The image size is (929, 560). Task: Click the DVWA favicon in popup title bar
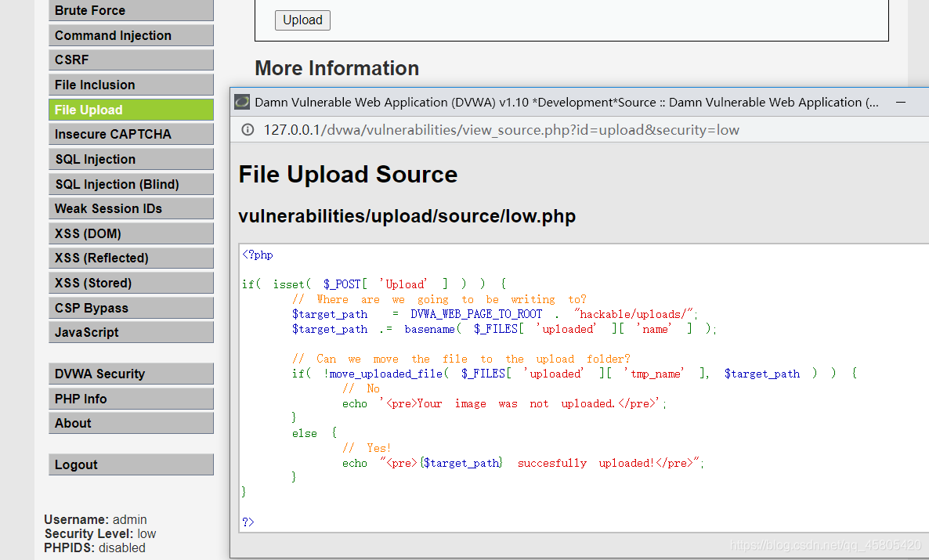tap(242, 102)
